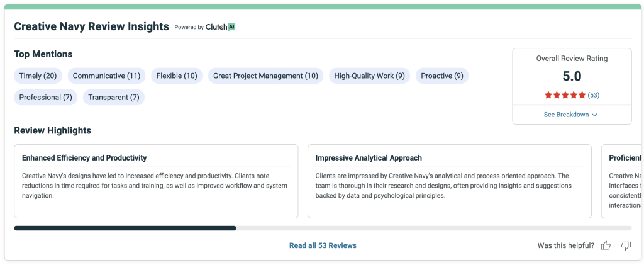Click the red star rating icons

pos(565,95)
